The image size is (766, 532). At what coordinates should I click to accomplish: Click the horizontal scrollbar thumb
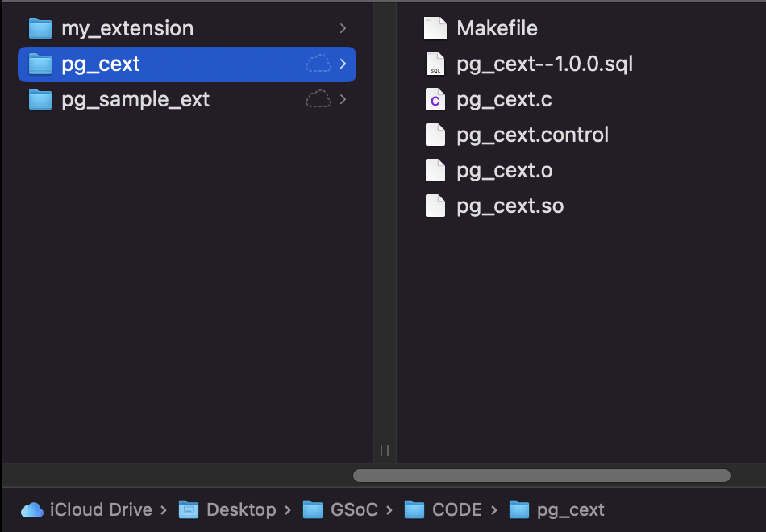541,476
